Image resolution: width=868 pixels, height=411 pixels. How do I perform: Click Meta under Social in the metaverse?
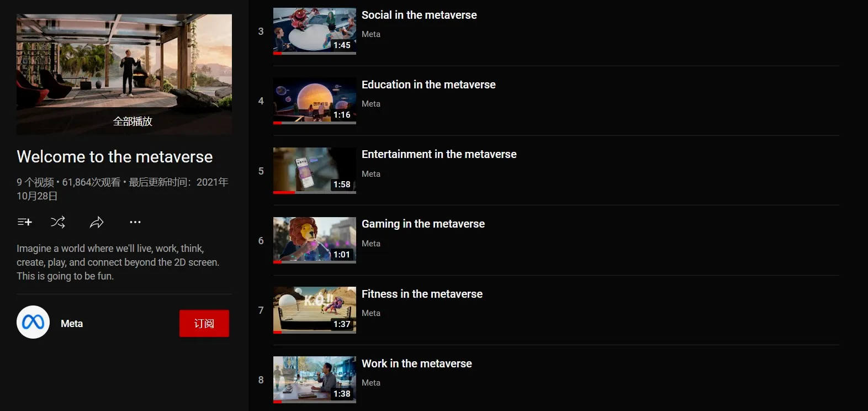(x=371, y=34)
